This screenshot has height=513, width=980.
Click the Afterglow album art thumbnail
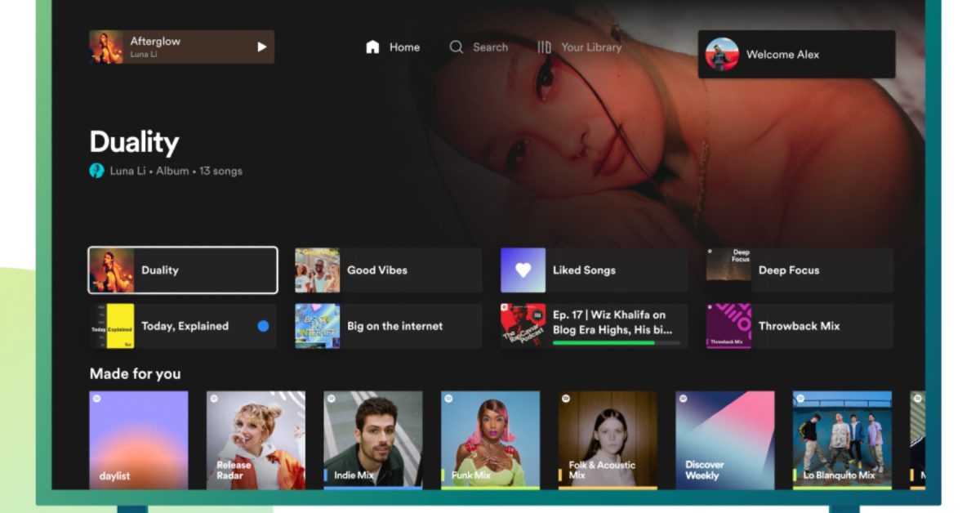(106, 47)
